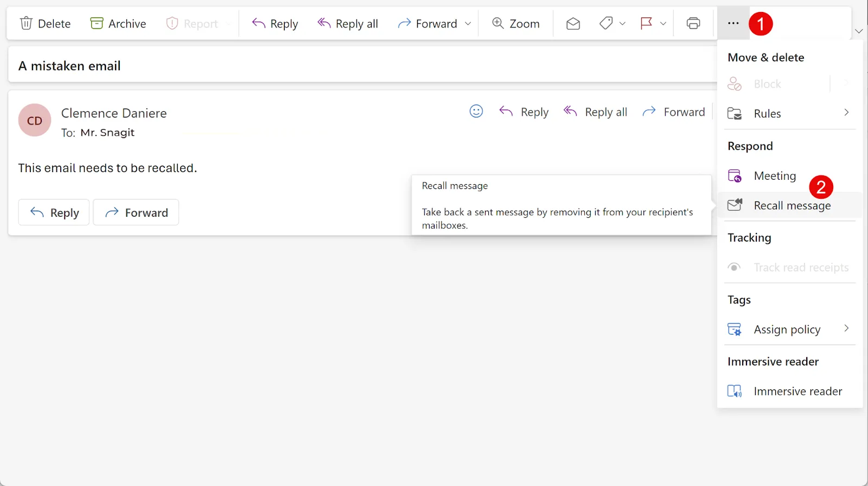Viewport: 868px width, 486px height.
Task: Open the Assign policy submenu
Action: click(x=790, y=329)
